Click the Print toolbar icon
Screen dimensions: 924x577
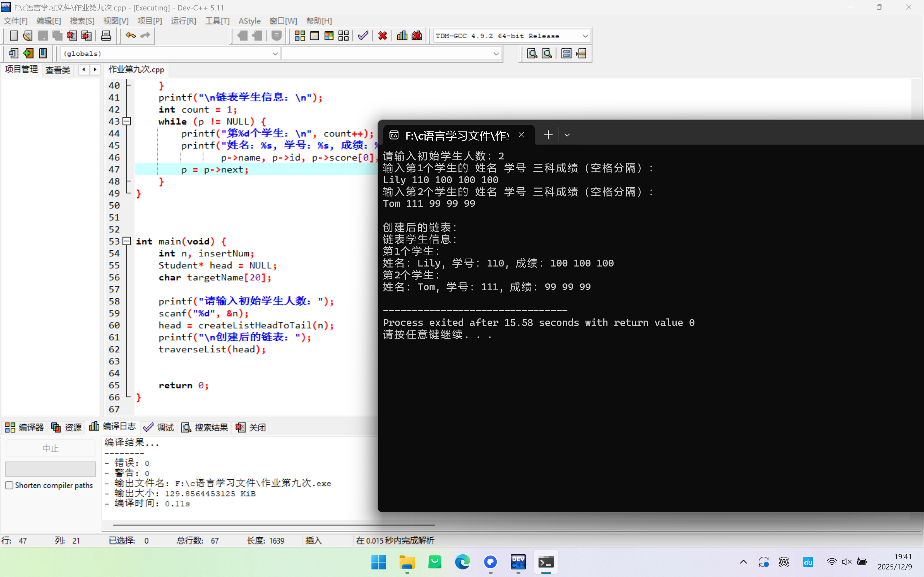point(106,36)
